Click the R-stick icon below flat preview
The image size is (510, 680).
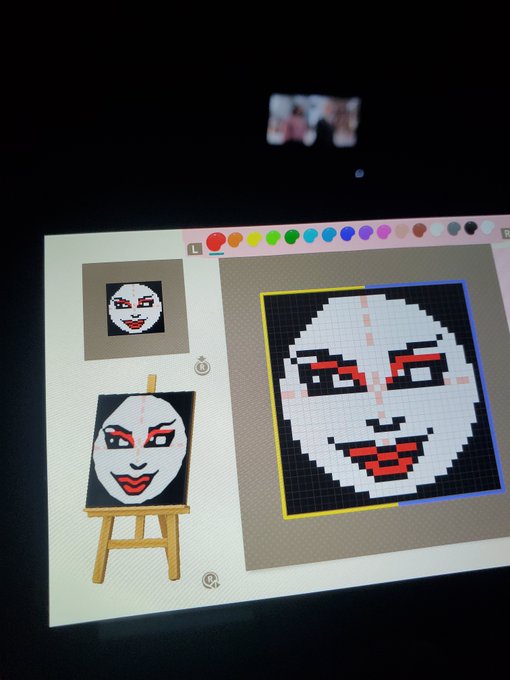pos(202,366)
